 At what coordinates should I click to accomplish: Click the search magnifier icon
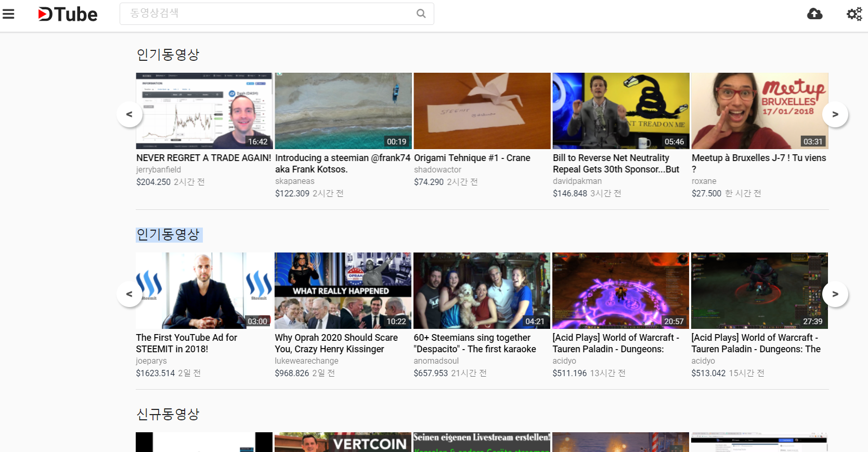pyautogui.click(x=421, y=14)
